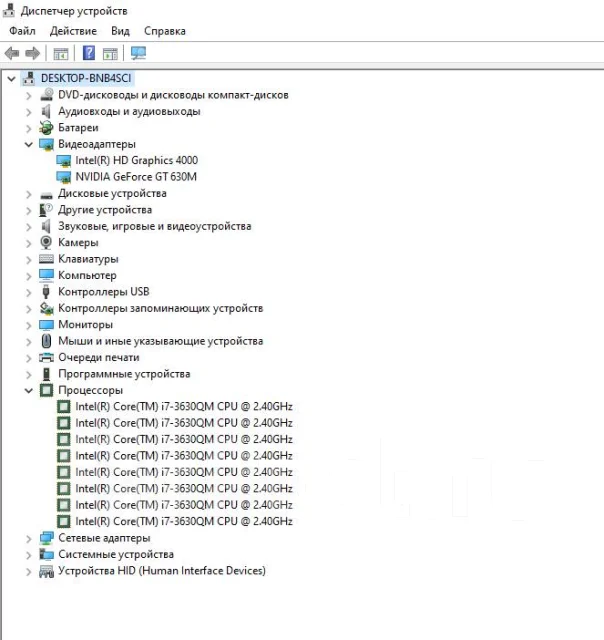Click the action pane toolbar icon right of Help
Image resolution: width=604 pixels, height=640 pixels.
click(110, 53)
